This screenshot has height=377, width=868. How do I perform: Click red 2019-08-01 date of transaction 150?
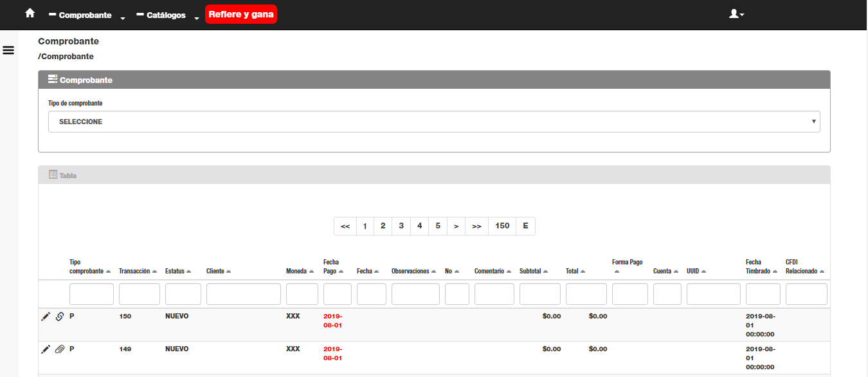pyautogui.click(x=333, y=320)
